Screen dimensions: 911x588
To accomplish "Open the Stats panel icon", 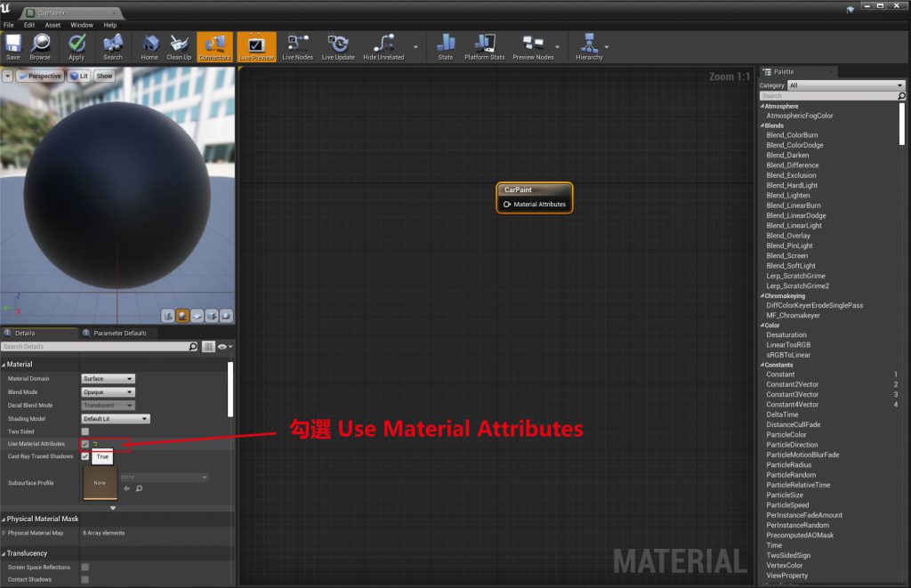I will tap(446, 46).
